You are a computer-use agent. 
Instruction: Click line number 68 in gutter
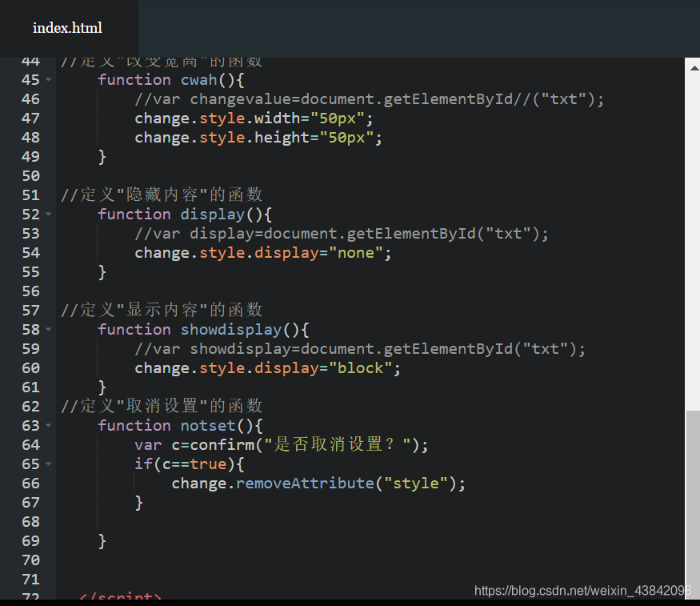point(30,522)
